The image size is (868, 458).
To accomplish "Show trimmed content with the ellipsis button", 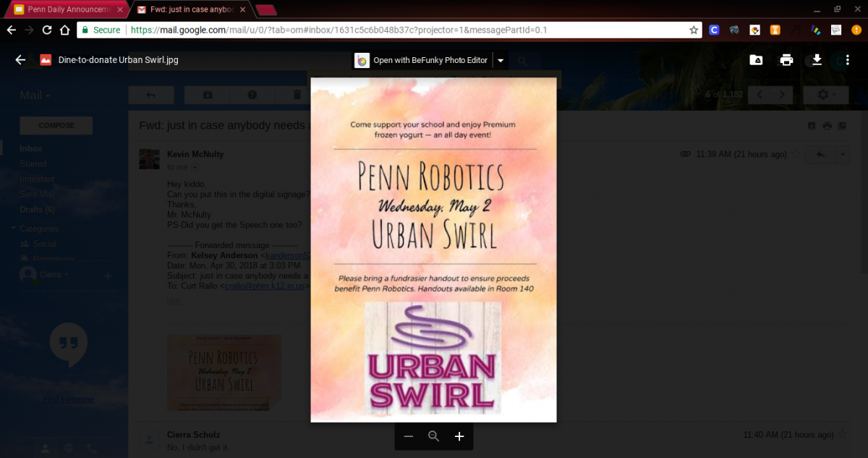I will (x=174, y=301).
